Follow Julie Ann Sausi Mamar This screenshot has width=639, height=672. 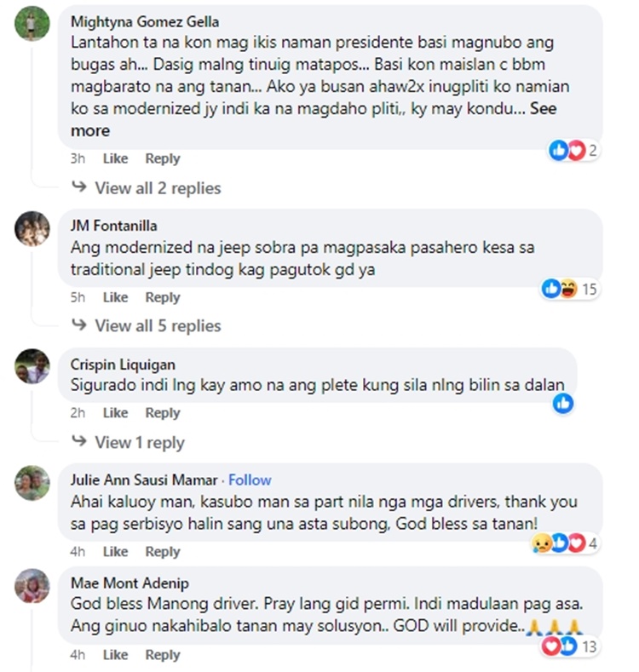point(250,480)
